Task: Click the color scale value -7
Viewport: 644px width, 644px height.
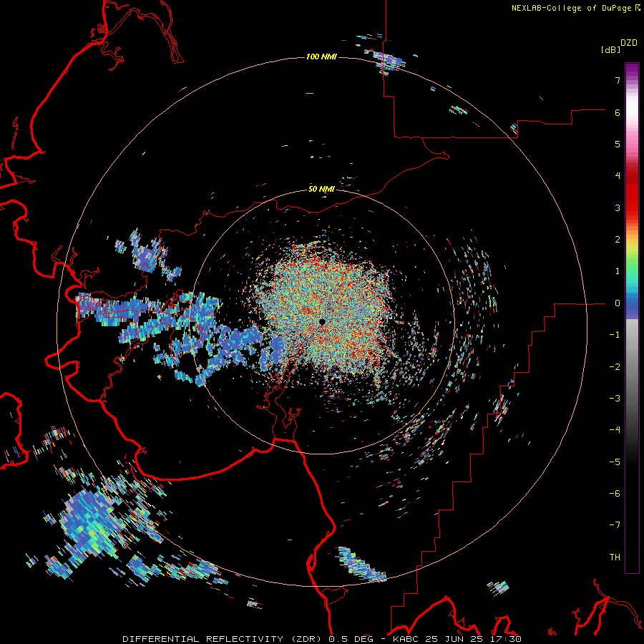Action: pyautogui.click(x=615, y=525)
